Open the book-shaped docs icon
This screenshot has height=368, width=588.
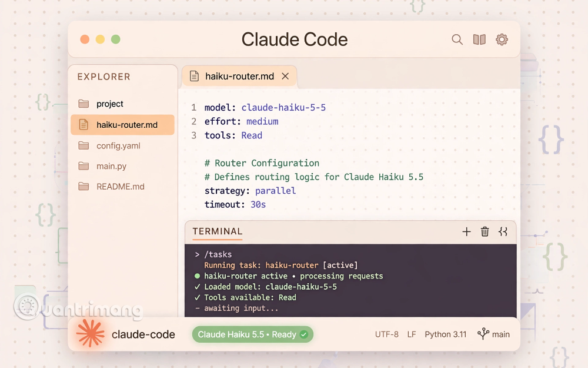click(479, 39)
